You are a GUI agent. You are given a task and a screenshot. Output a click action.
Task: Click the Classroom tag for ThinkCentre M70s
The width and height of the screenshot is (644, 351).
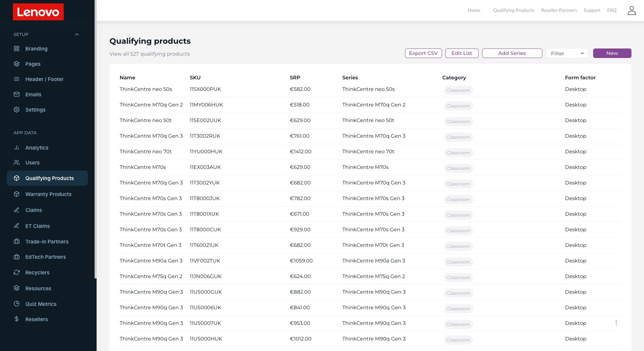(x=458, y=168)
